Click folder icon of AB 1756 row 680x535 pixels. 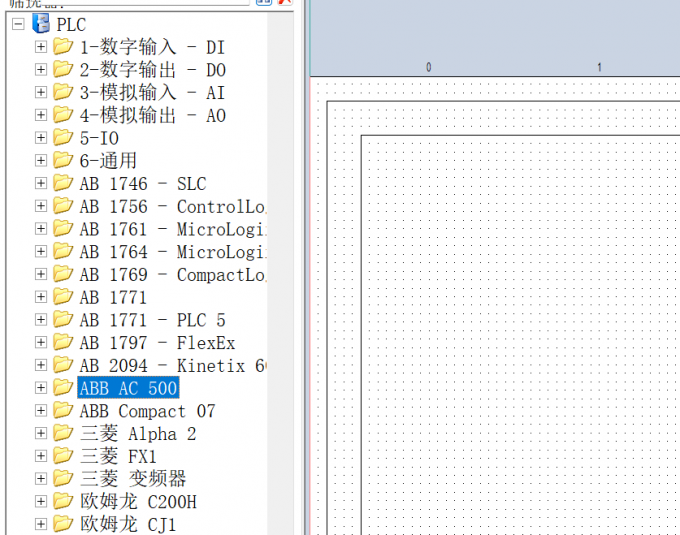63,205
